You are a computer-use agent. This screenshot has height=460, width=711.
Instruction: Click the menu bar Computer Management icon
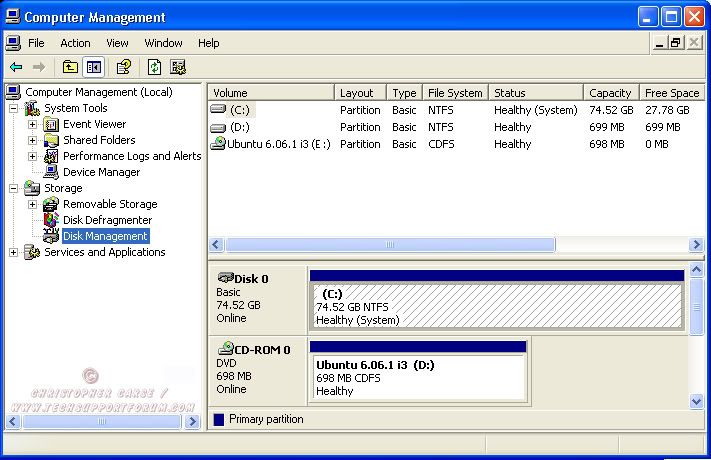pos(13,43)
